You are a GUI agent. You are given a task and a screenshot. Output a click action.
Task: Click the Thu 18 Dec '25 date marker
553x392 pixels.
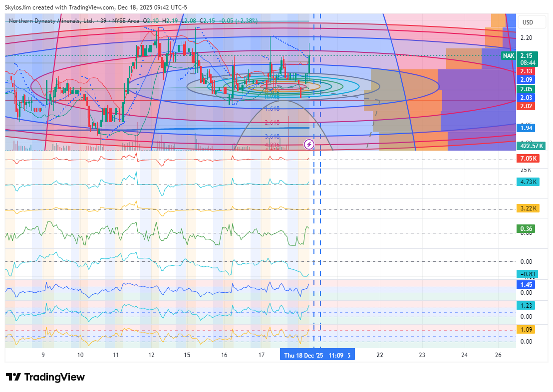(304, 355)
